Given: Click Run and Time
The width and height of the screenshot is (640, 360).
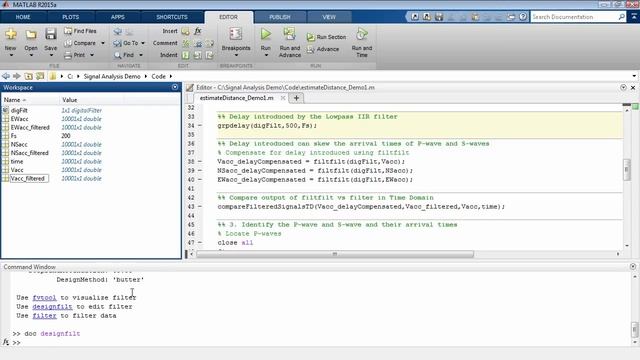Looking at the screenshot, I should pos(362,42).
